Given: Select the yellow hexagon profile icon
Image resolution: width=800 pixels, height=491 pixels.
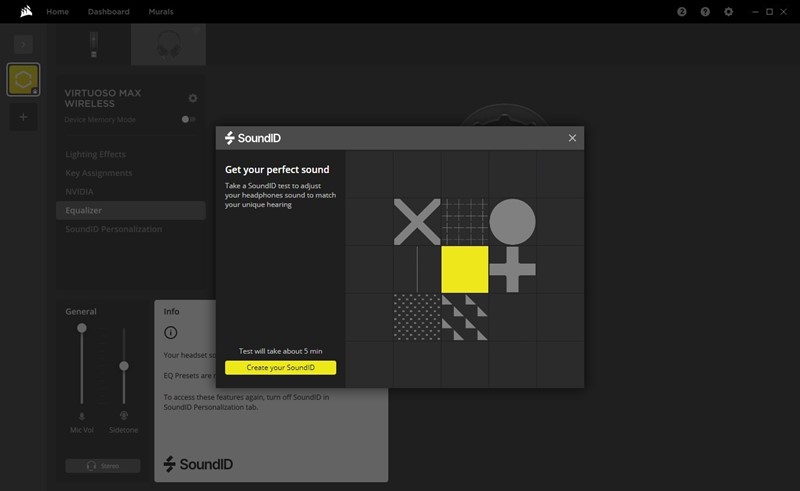Looking at the screenshot, I should click(23, 80).
